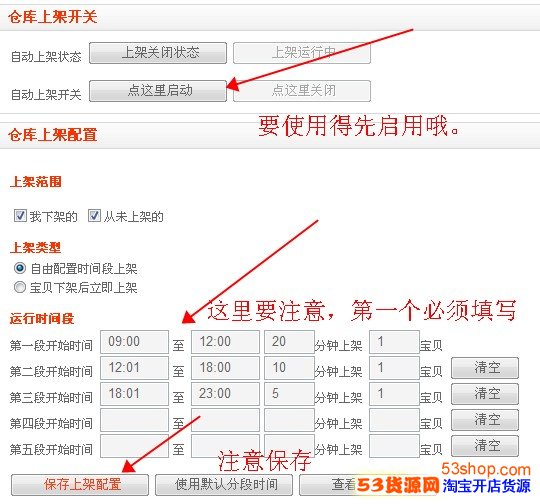This screenshot has width=540, height=504.
Task: Click the 上架关闭状态 status button
Action: (x=158, y=53)
